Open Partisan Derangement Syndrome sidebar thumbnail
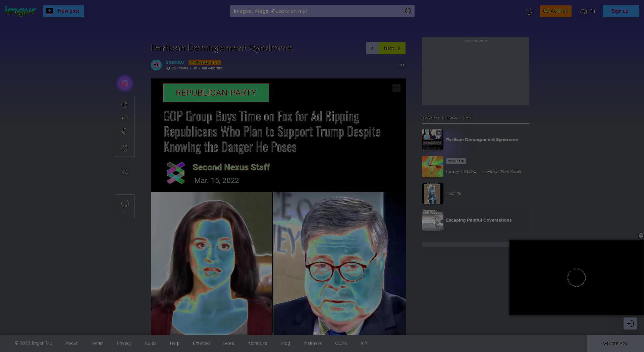644x352 pixels. 433,140
